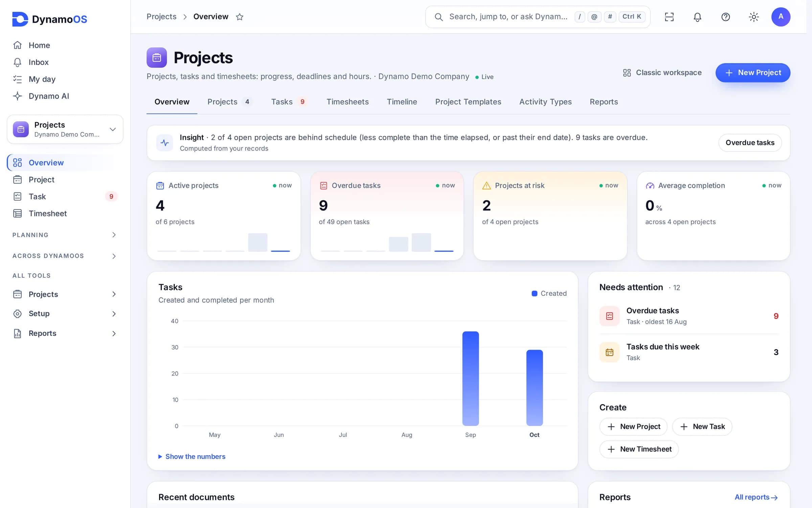Open Home from the sidebar
Image resolution: width=812 pixels, height=508 pixels.
(65, 45)
